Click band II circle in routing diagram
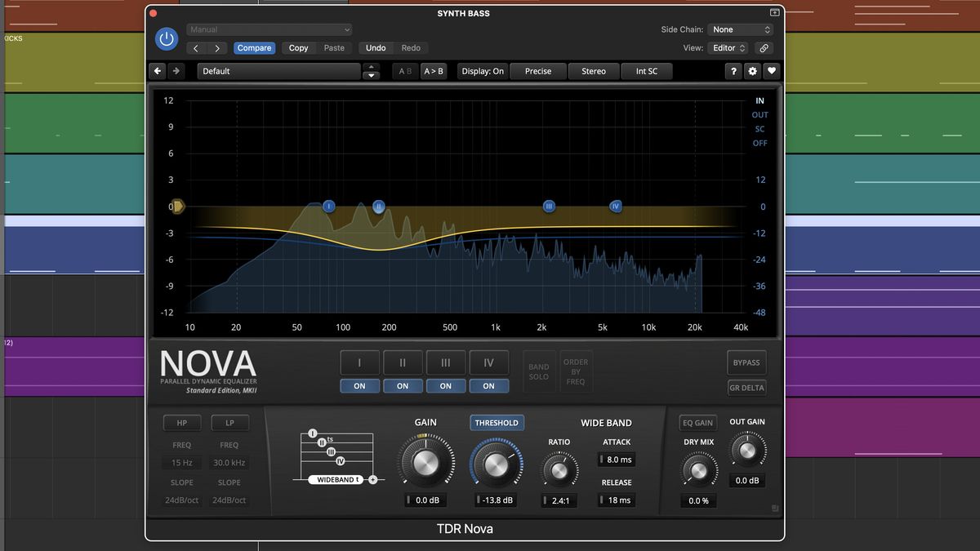 pyautogui.click(x=322, y=442)
